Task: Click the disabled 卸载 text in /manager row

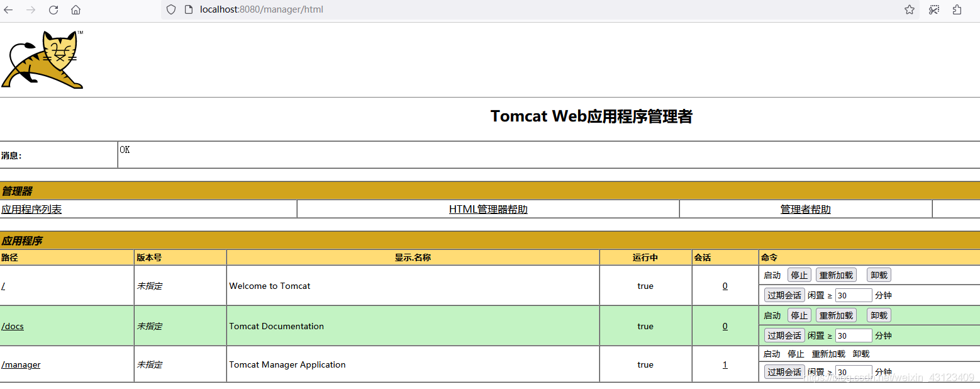Action: tap(861, 354)
